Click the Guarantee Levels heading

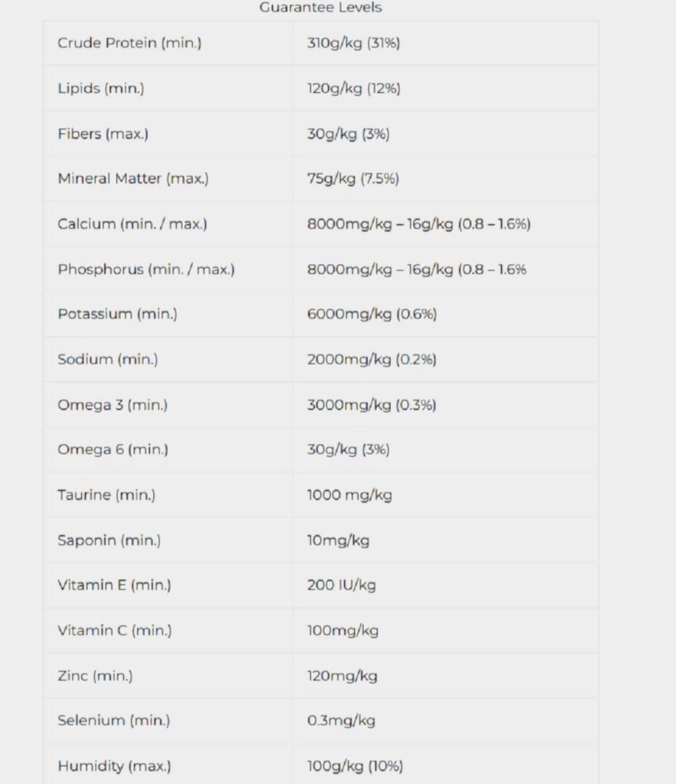321,7
